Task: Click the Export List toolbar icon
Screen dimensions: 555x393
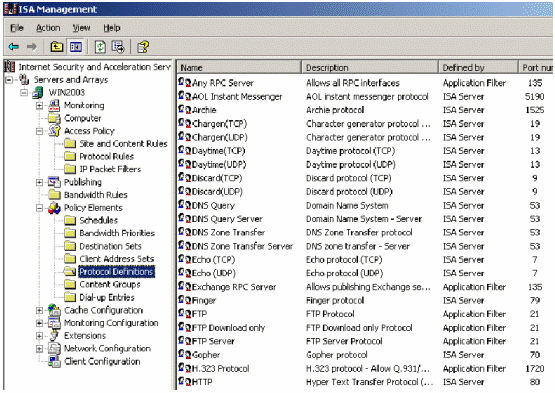Action: 118,46
